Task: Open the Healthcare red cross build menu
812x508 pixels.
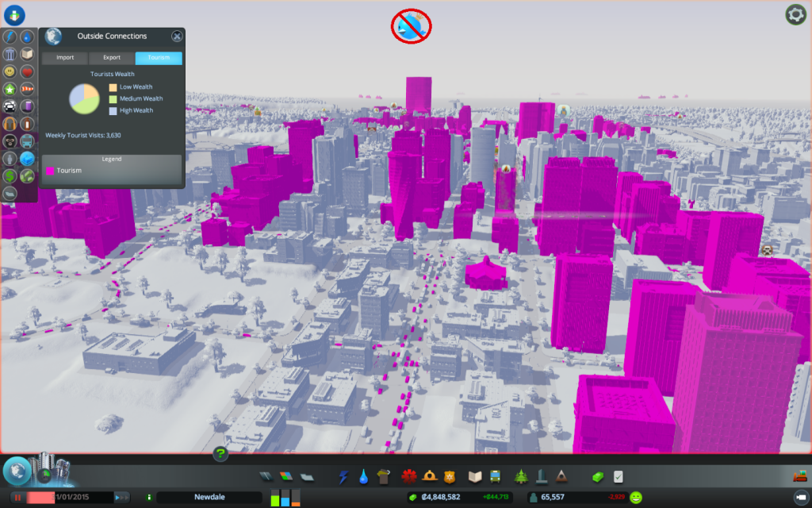Action: (409, 476)
